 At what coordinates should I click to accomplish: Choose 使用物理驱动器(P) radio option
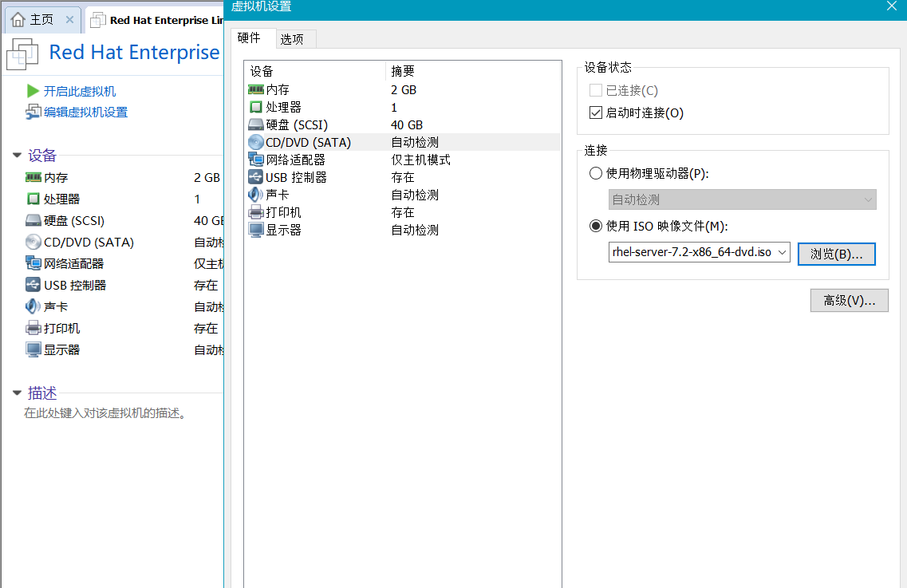point(595,173)
